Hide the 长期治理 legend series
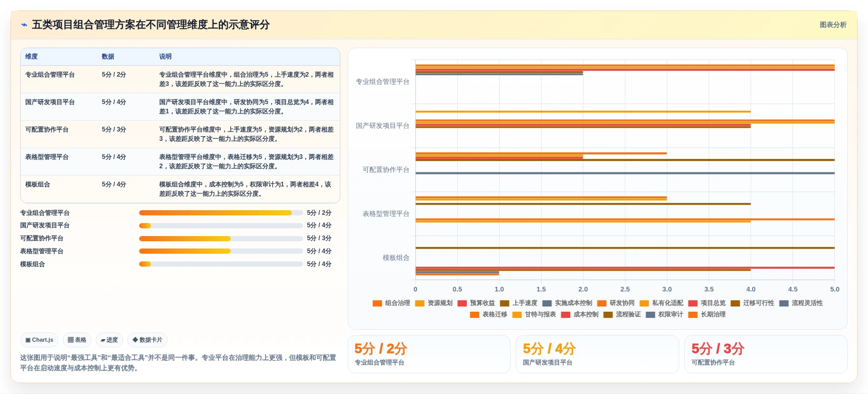This screenshot has height=394, width=868. (707, 314)
